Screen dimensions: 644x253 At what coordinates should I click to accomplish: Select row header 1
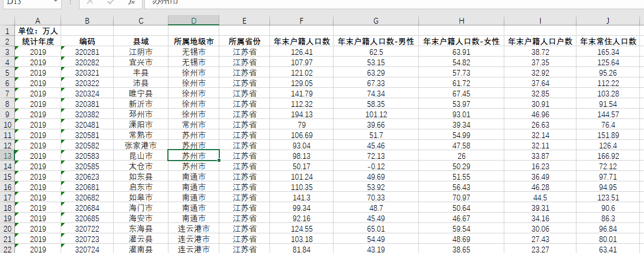click(7, 31)
